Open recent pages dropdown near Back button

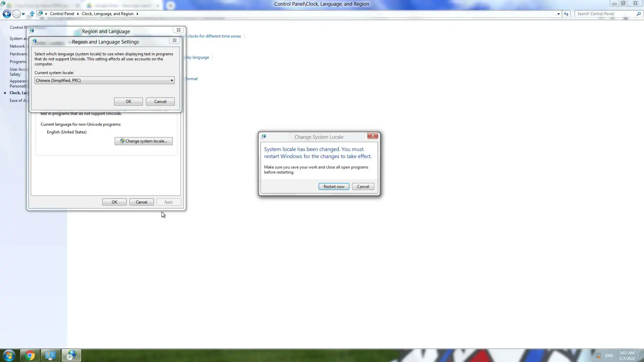23,14
